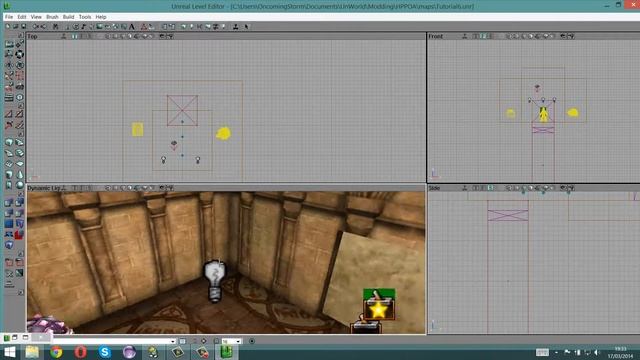Click the Dynamic Lig viewport title label
640x360 pixels.
pyautogui.click(x=43, y=188)
